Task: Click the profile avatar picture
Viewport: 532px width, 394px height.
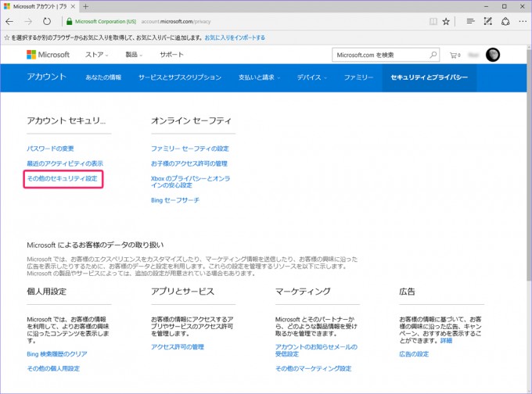Action: (493, 55)
